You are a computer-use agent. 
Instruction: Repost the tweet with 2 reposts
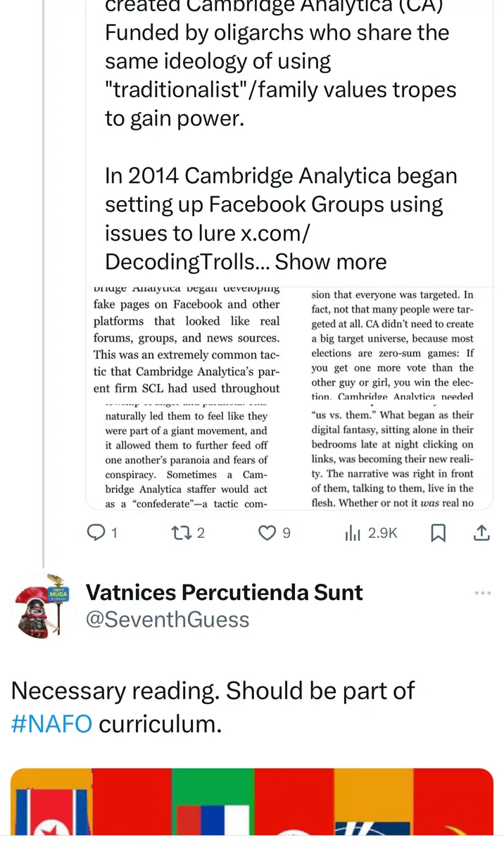(x=180, y=534)
